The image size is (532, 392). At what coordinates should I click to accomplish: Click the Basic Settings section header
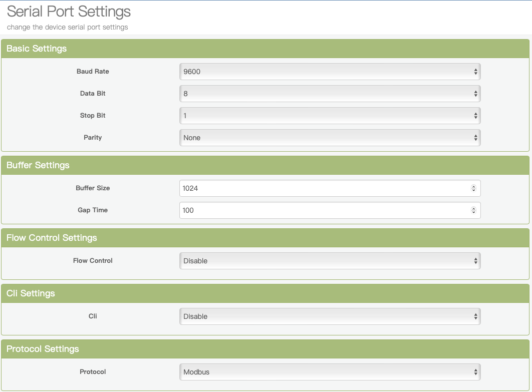point(265,49)
